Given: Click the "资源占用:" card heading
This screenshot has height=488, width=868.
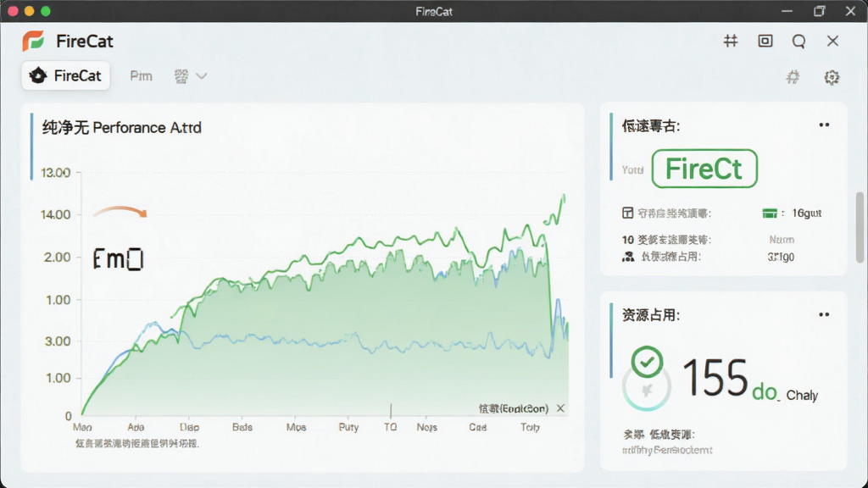Looking at the screenshot, I should 651,315.
